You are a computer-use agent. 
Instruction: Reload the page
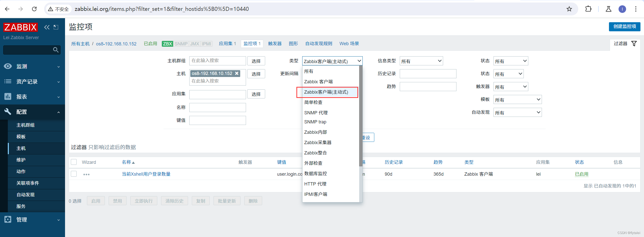pyautogui.click(x=34, y=9)
